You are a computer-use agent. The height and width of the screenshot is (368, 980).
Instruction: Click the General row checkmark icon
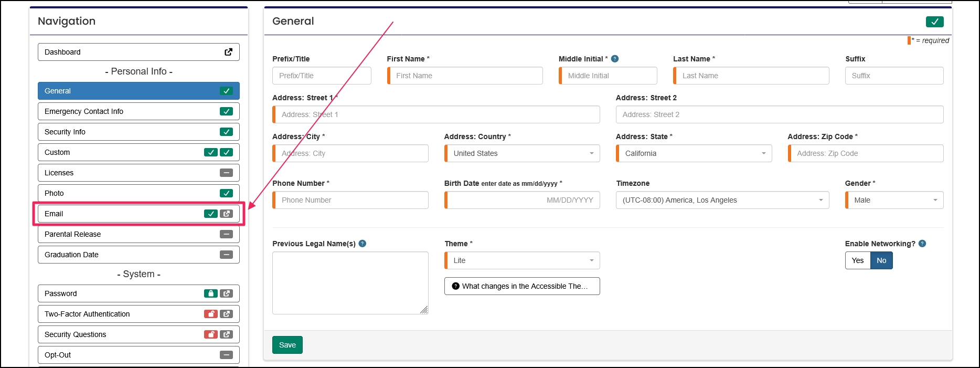click(226, 91)
